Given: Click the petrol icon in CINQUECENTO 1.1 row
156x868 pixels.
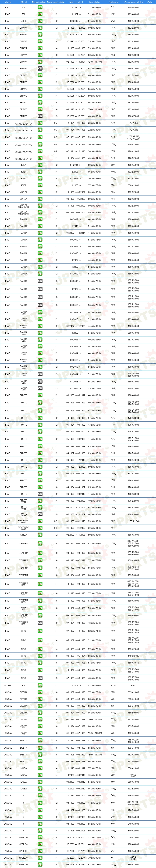Looking at the screenshot, I should [x=40, y=158].
